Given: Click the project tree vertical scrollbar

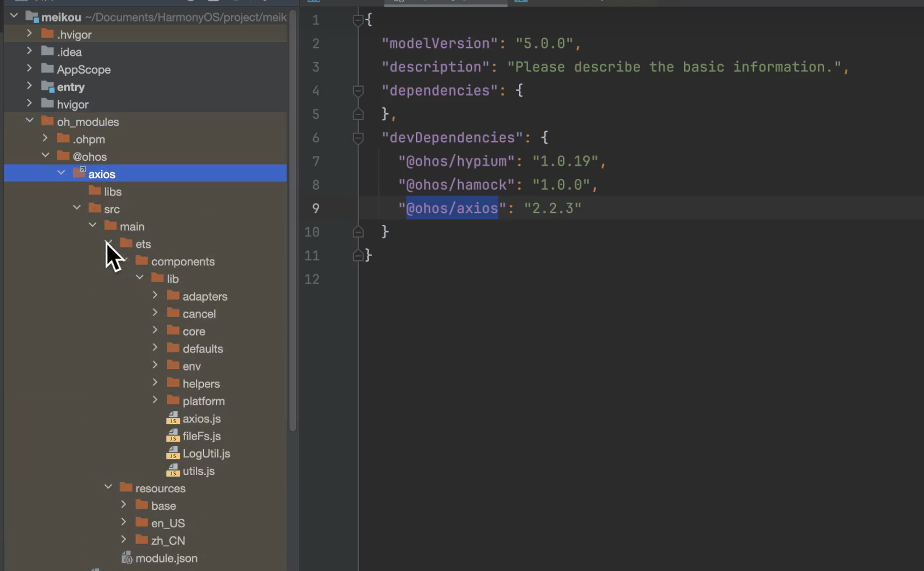Looking at the screenshot, I should tap(292, 221).
